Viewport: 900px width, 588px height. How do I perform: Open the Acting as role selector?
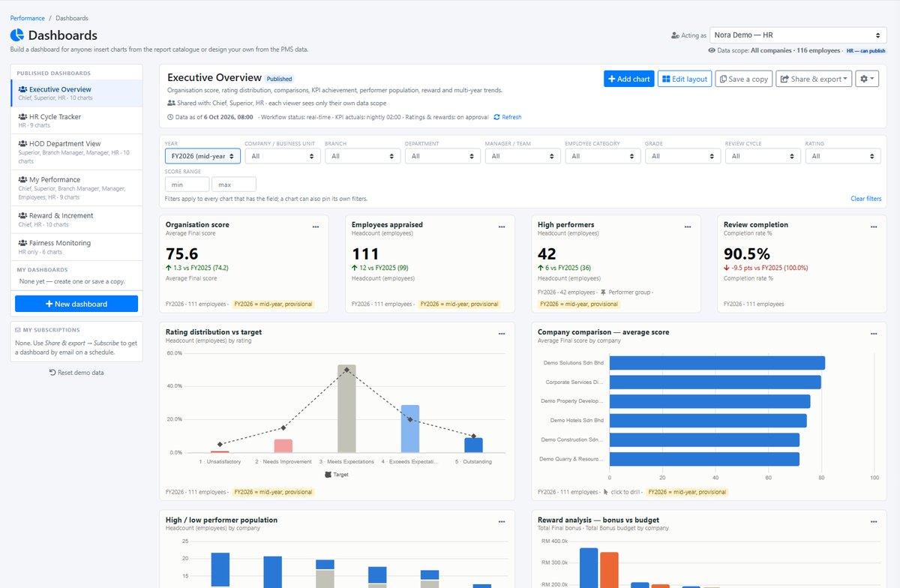(x=798, y=35)
